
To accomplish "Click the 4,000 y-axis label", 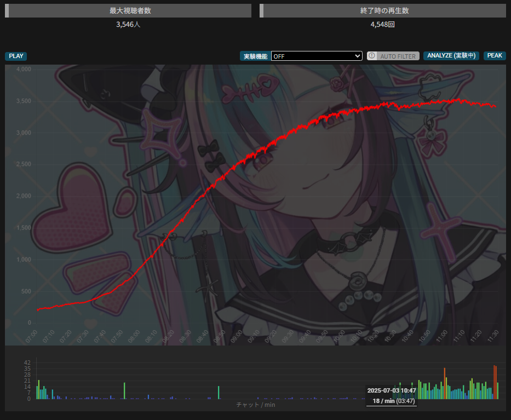I will point(24,69).
